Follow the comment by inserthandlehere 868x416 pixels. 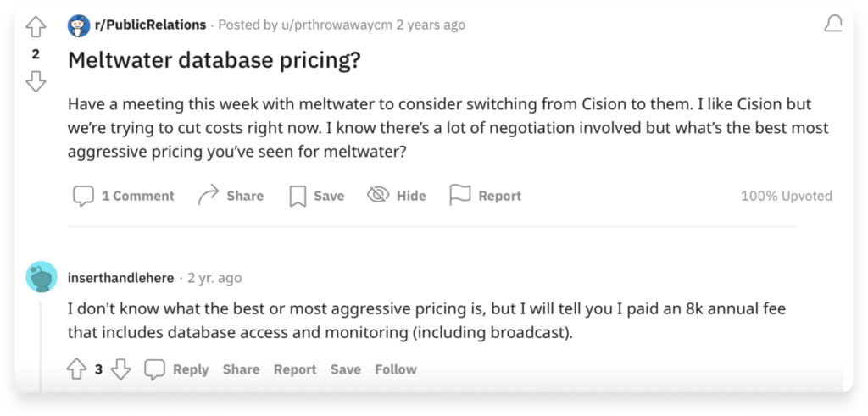(x=396, y=369)
